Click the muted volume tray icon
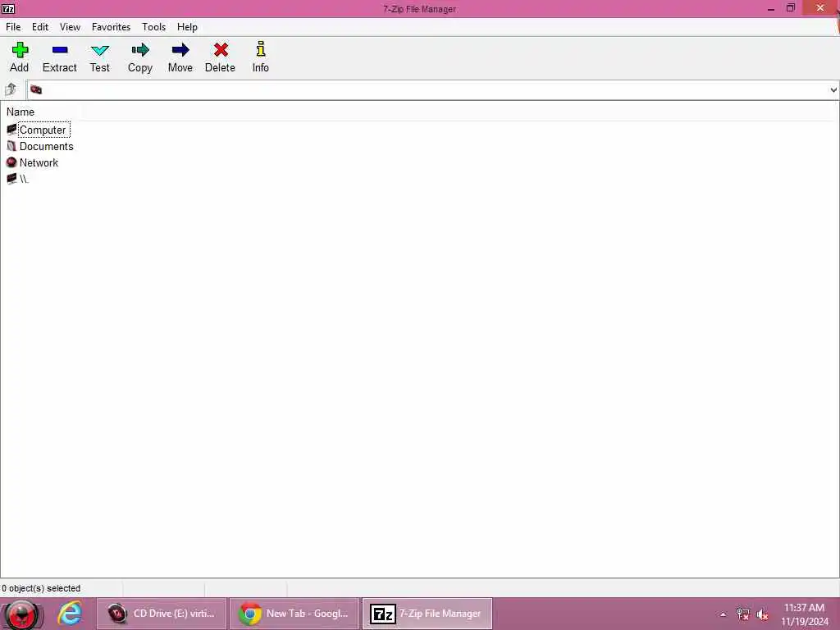 pos(762,614)
